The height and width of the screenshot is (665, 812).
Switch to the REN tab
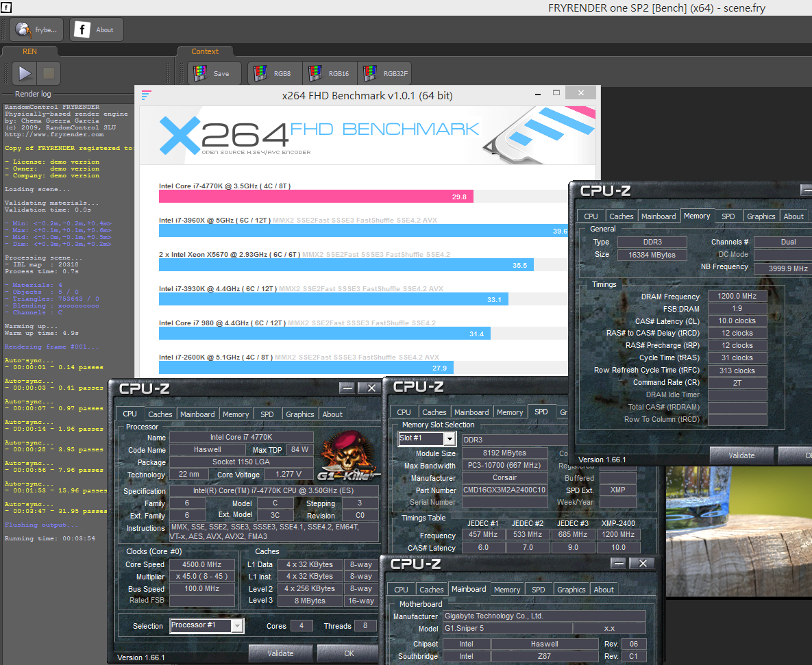pyautogui.click(x=30, y=51)
